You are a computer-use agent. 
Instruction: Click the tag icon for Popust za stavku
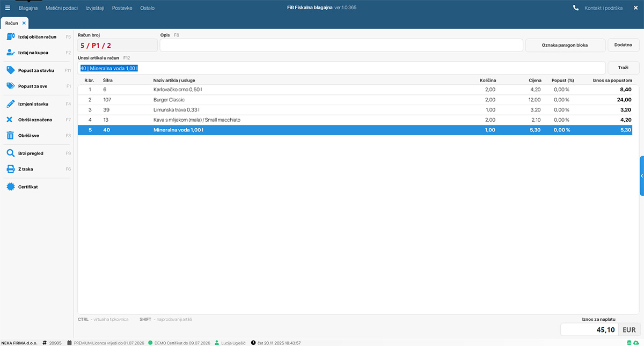click(x=10, y=70)
